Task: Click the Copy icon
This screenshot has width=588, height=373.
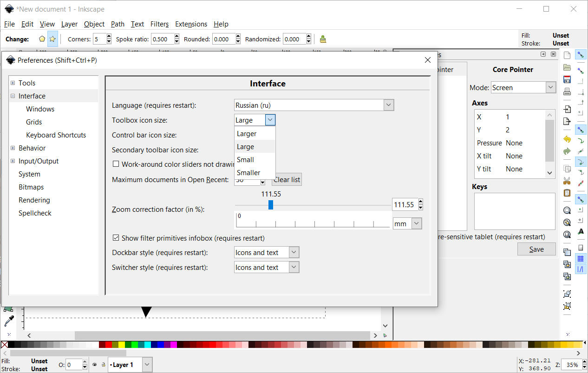Action: (x=567, y=169)
